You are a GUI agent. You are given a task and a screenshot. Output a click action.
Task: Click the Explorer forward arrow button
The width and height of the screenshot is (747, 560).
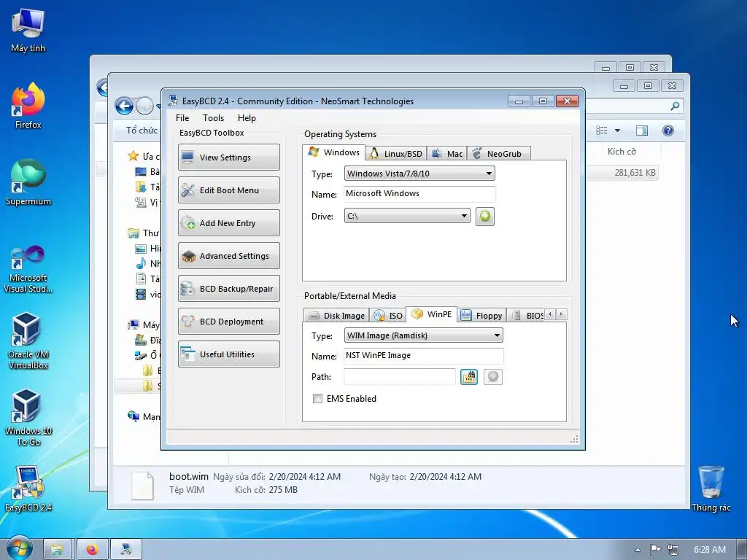pyautogui.click(x=144, y=106)
